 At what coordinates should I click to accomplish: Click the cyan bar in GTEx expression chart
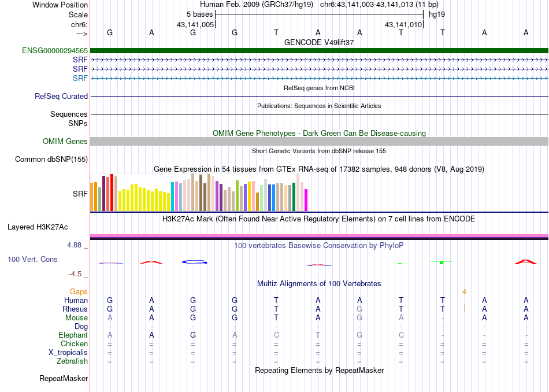click(x=172, y=197)
